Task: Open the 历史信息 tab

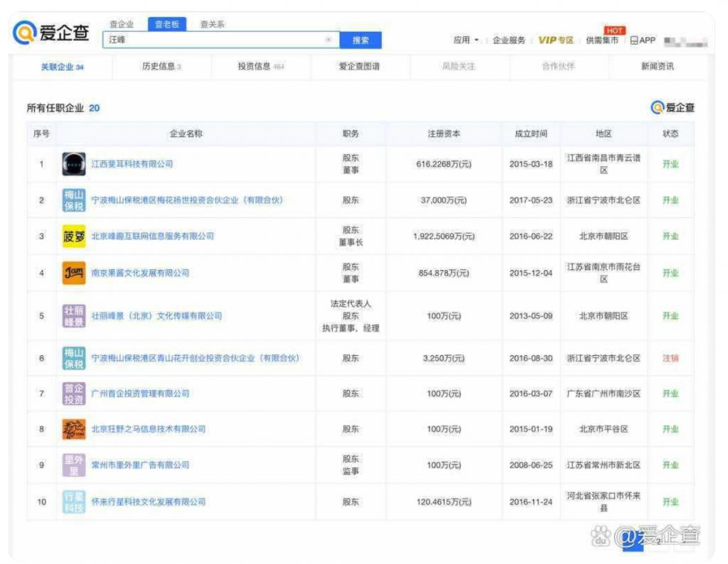Action: coord(161,67)
